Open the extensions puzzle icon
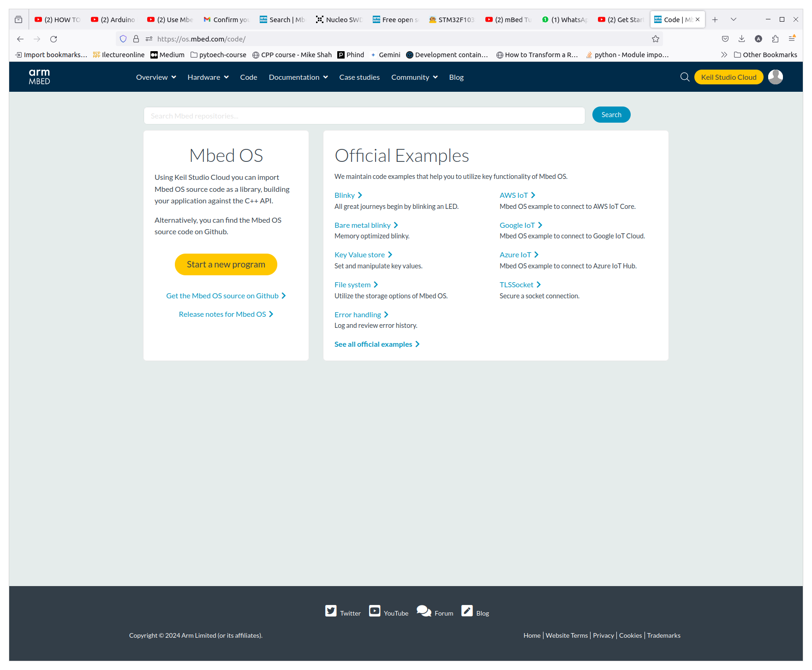The width and height of the screenshot is (812, 670). point(775,39)
